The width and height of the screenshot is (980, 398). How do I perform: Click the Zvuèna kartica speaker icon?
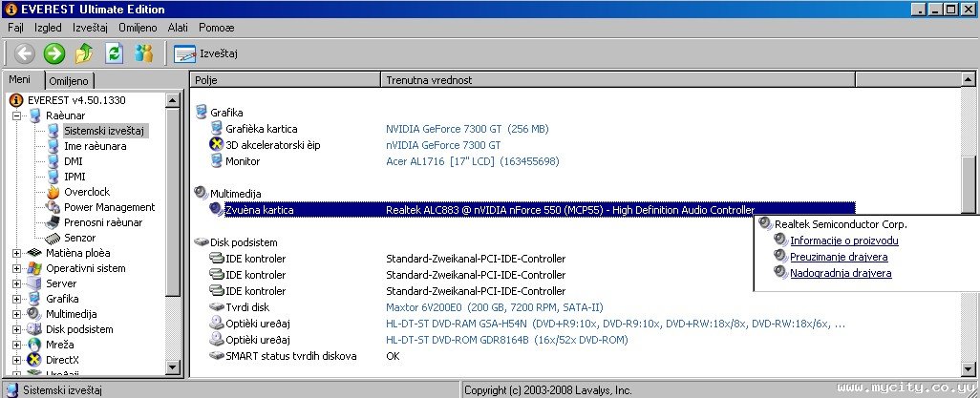216,209
